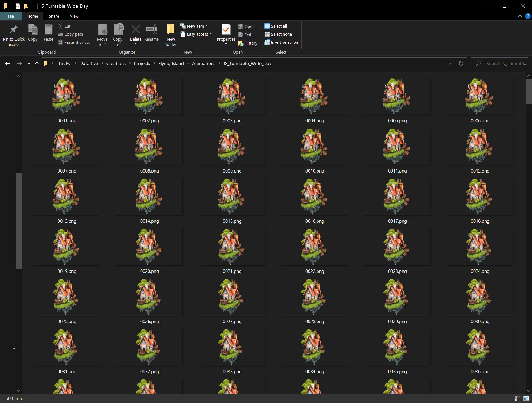Click the Pin to Quick access icon
The height and width of the screenshot is (403, 532).
[14, 30]
